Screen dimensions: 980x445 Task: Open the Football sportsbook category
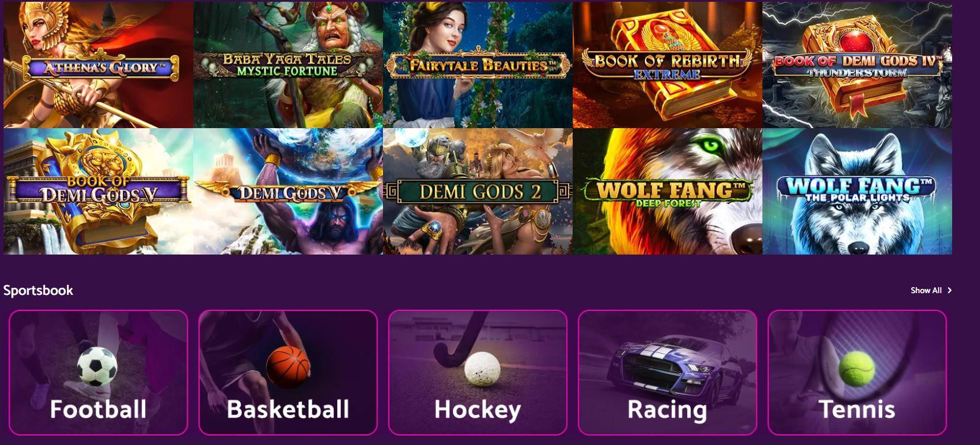[x=98, y=373]
